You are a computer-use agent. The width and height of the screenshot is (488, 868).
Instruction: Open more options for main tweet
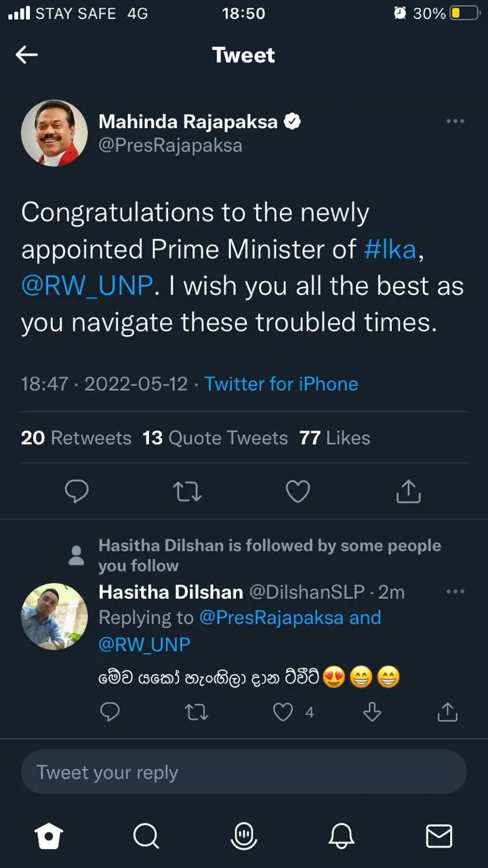(x=455, y=121)
